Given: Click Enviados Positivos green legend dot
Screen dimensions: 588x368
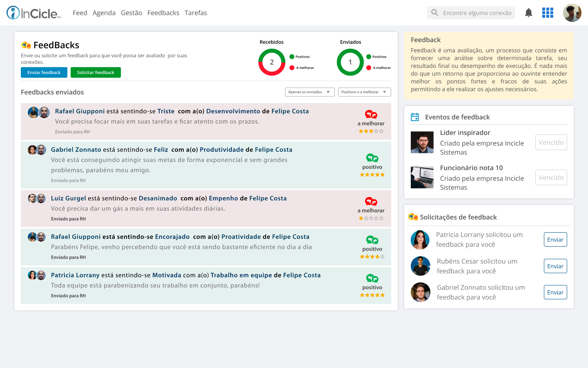Looking at the screenshot, I should pos(369,57).
